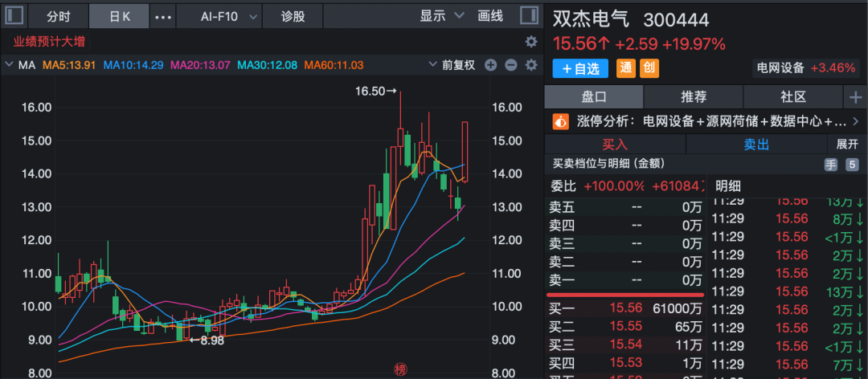Open the 社区 tab
Image resolution: width=868 pixels, height=379 pixels.
click(792, 97)
